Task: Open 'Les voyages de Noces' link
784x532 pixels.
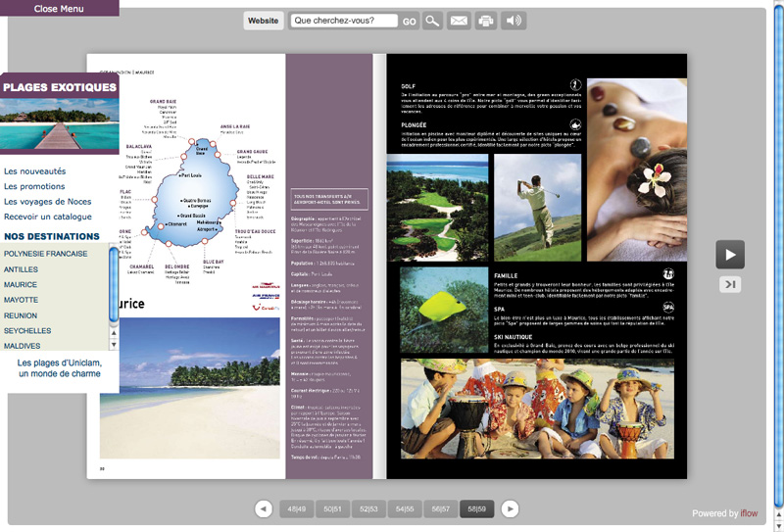Action: (47, 202)
